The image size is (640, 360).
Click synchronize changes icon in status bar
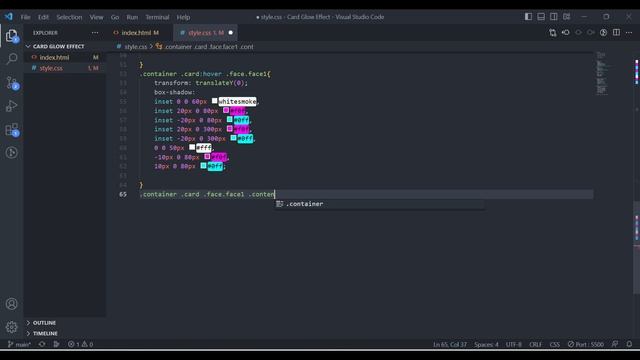click(x=42, y=344)
